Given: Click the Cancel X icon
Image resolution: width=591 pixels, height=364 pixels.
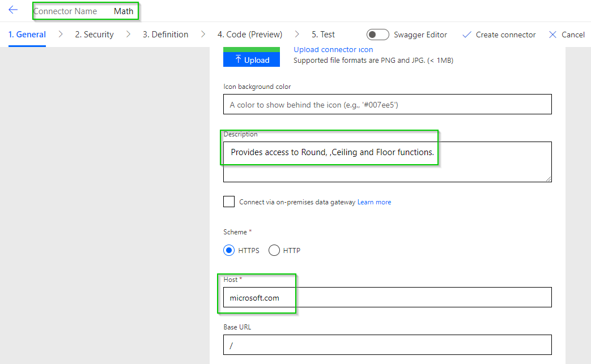Looking at the screenshot, I should point(553,35).
